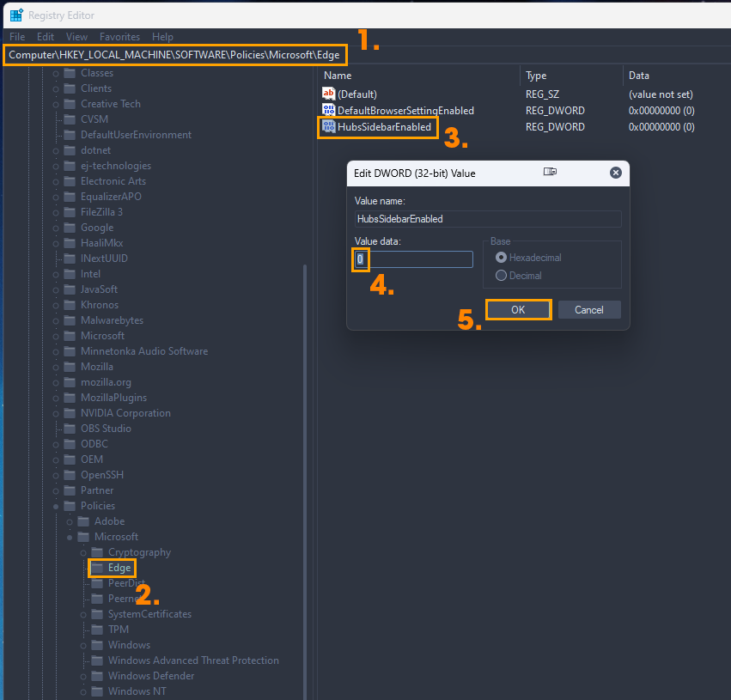This screenshot has width=731, height=700.
Task: Click the Edge folder icon
Action: pos(97,567)
